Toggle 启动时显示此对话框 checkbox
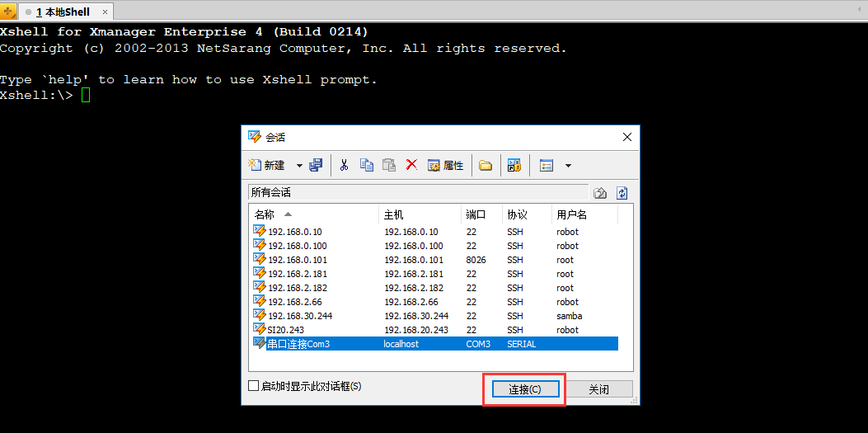 tap(254, 386)
